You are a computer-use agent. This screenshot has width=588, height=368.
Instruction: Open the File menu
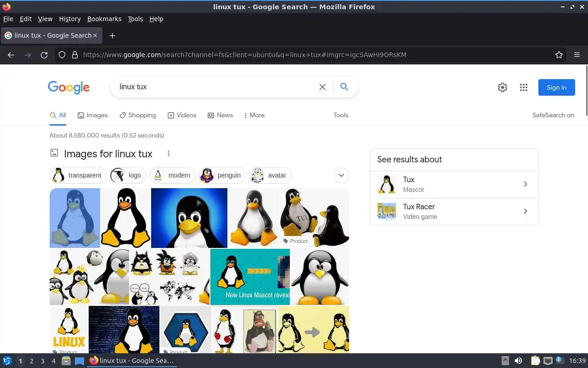(8, 19)
